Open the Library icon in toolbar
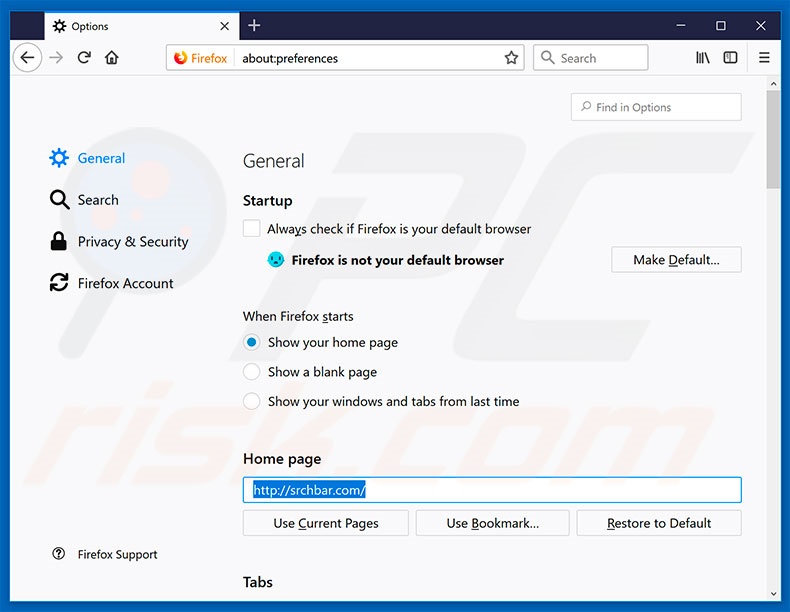Screen dimensions: 790x612 pos(702,57)
